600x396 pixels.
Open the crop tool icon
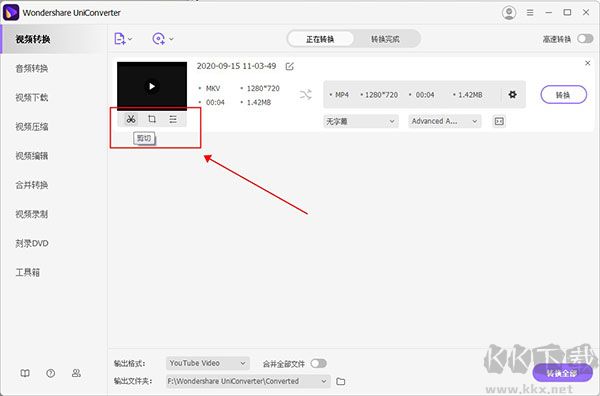pyautogui.click(x=152, y=119)
